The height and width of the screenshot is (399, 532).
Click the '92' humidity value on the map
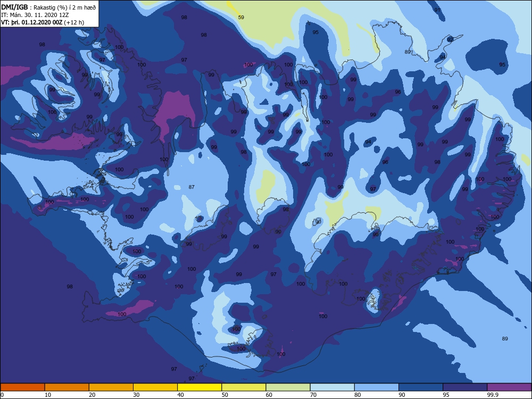pyautogui.click(x=450, y=40)
